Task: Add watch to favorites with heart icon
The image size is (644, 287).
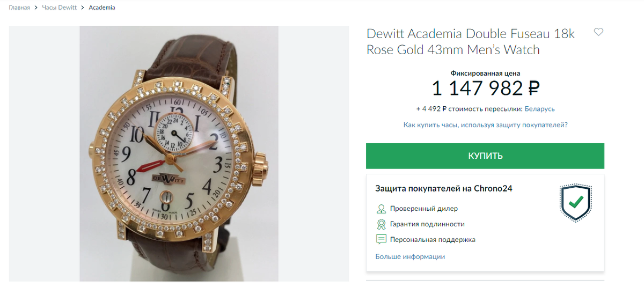Action: 598,32
